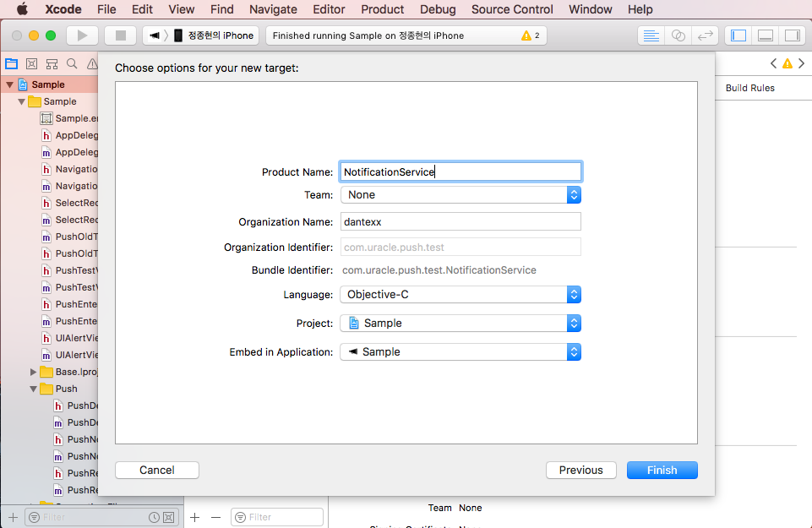Select the iPhone device destination
The width and height of the screenshot is (812, 528).
click(214, 35)
